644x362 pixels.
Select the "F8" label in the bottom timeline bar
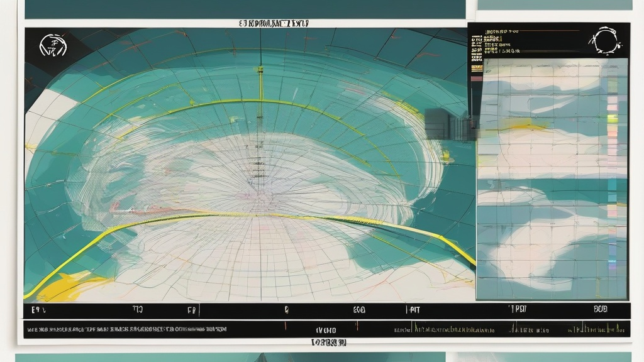click(x=192, y=310)
